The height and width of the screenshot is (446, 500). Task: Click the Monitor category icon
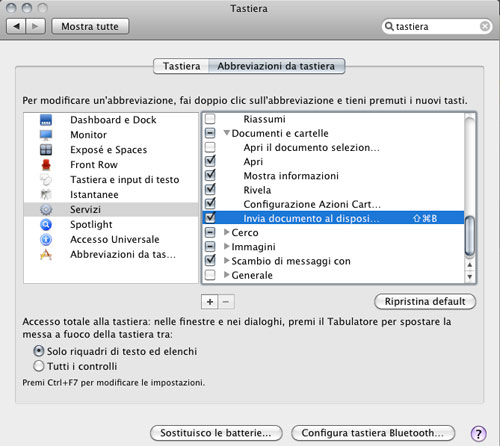[46, 135]
